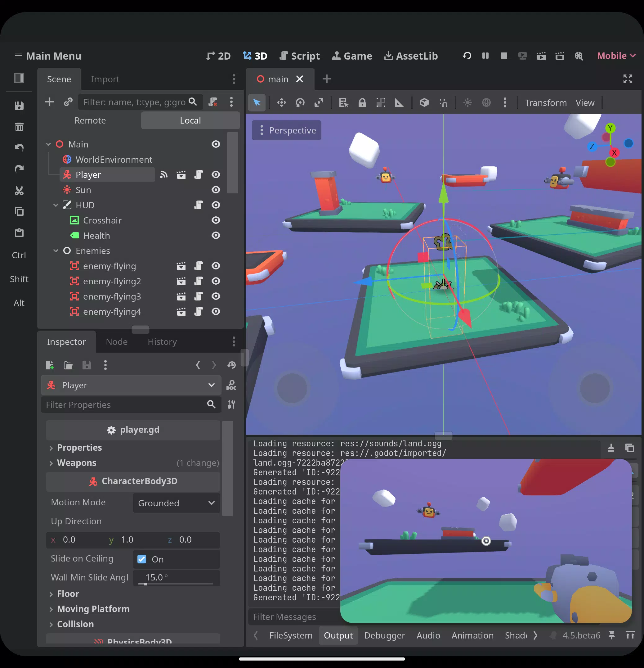Open the script attached to HUD
The image size is (644, 668).
tap(199, 205)
